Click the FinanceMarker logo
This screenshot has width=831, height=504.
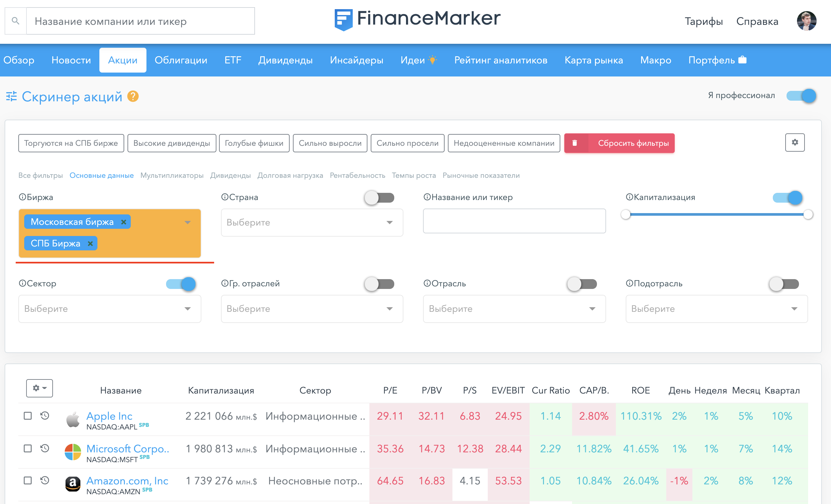click(x=417, y=20)
